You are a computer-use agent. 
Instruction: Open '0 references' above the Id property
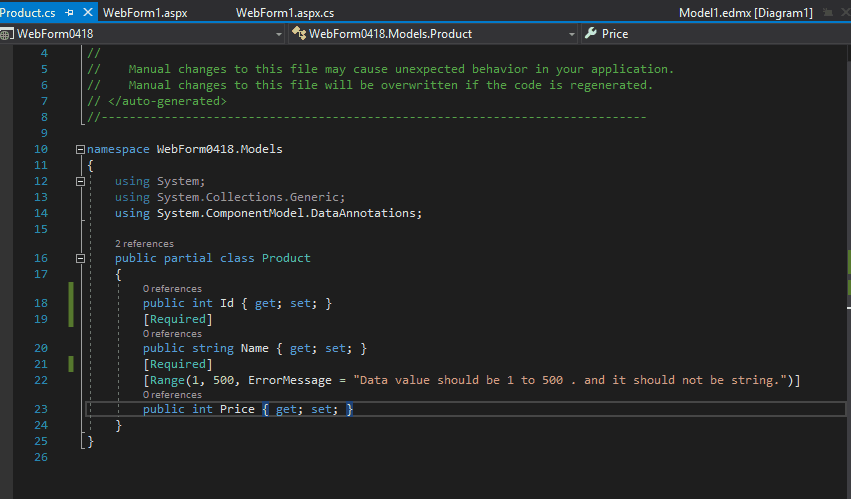pos(172,289)
